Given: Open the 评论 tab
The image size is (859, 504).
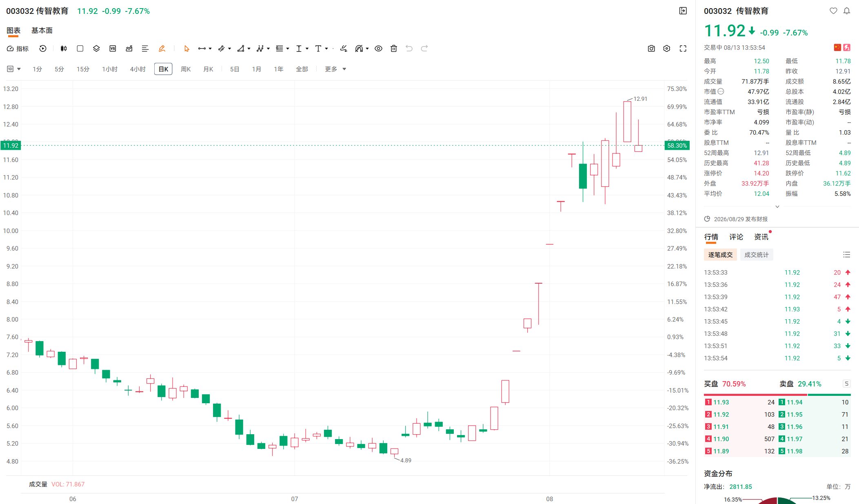Looking at the screenshot, I should [736, 237].
